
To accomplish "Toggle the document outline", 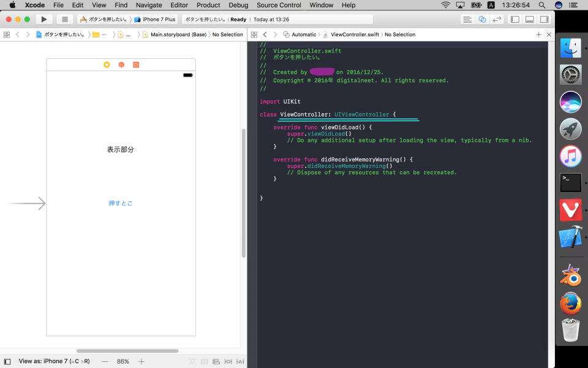I will pyautogui.click(x=7, y=362).
